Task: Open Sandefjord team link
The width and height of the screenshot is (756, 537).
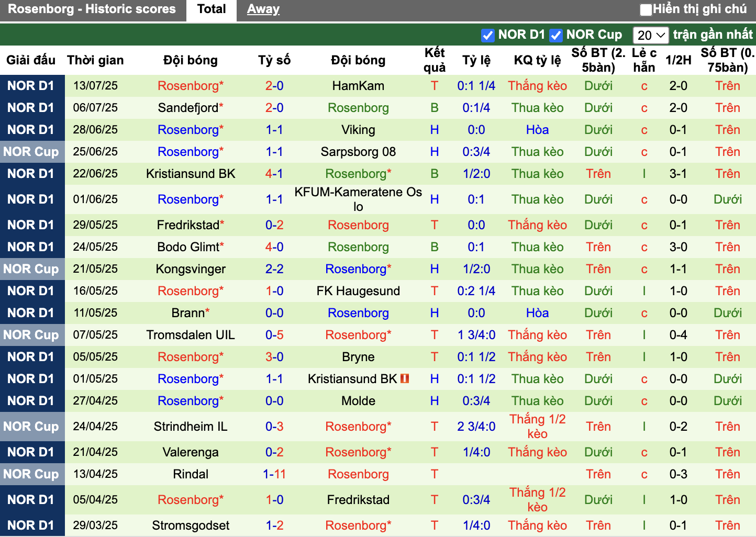Action: [x=191, y=108]
